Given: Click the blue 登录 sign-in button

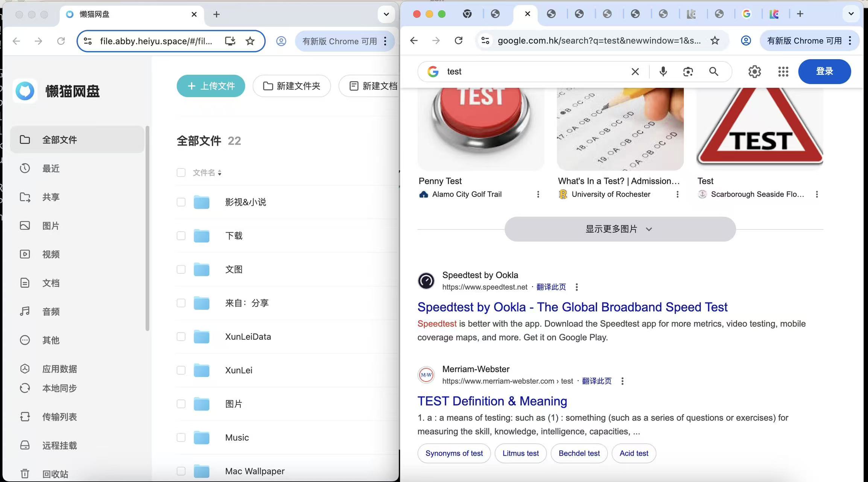Looking at the screenshot, I should pyautogui.click(x=824, y=71).
